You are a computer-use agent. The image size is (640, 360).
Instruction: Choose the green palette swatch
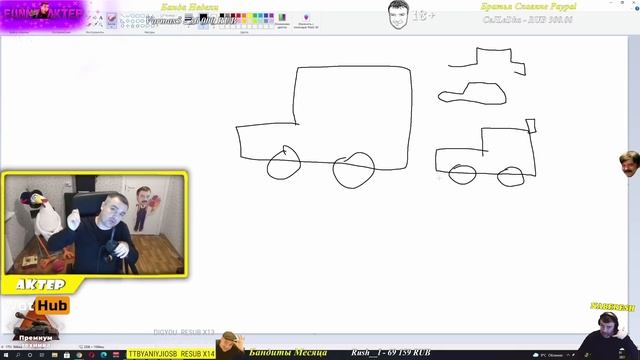pyautogui.click(x=255, y=15)
